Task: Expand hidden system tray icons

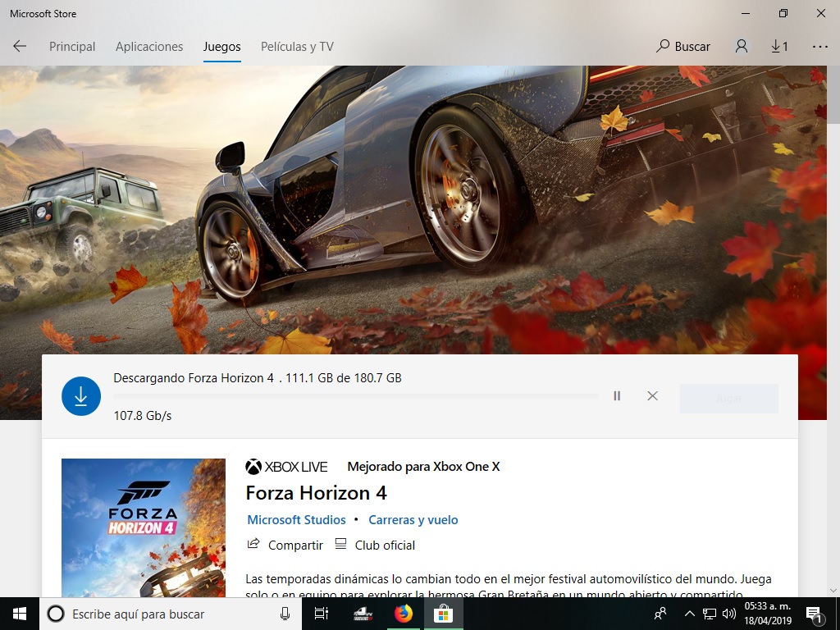Action: [x=689, y=614]
